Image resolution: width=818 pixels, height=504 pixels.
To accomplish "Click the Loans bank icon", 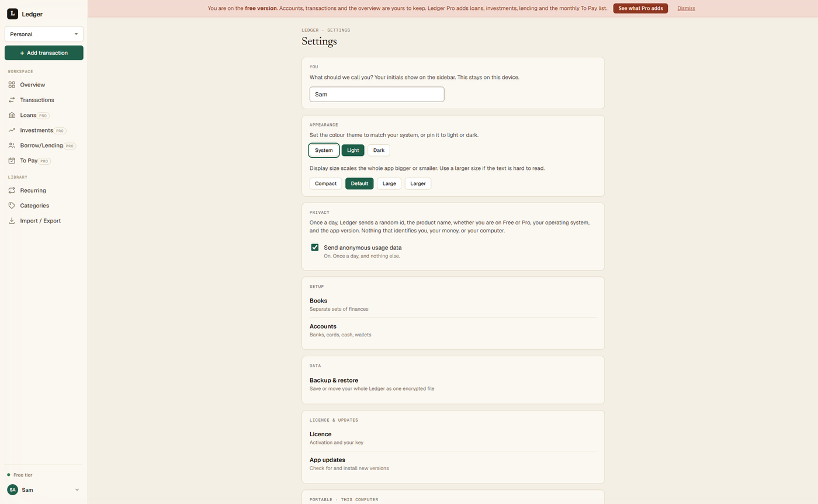I will pos(12,115).
